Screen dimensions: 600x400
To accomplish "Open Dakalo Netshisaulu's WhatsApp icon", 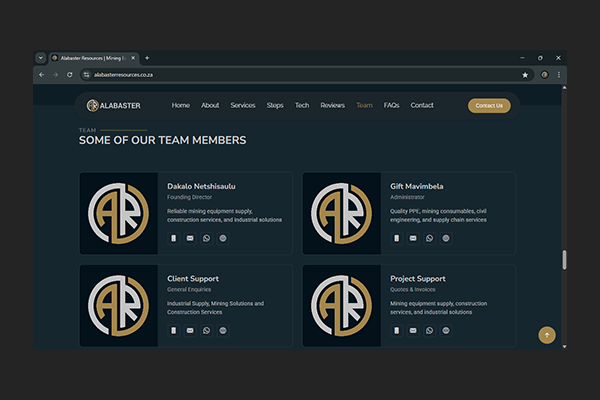I will tap(206, 238).
